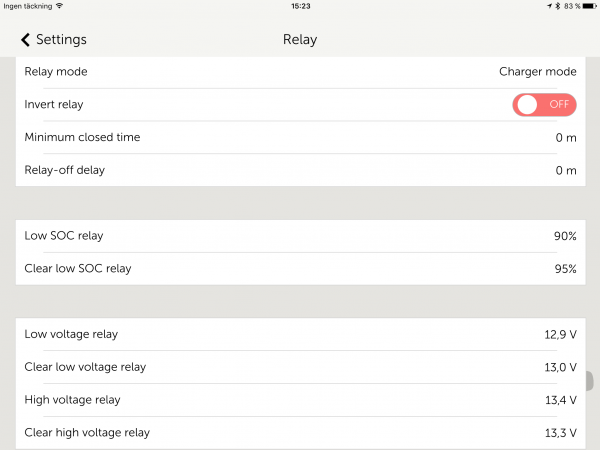
Task: Edit Clear low voltage relay 13,0 V
Action: [559, 367]
